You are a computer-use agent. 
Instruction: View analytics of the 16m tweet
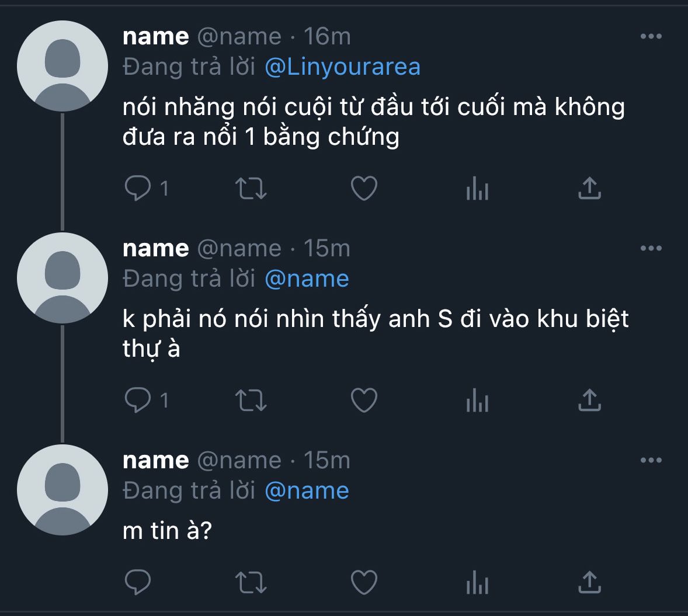pos(477,188)
